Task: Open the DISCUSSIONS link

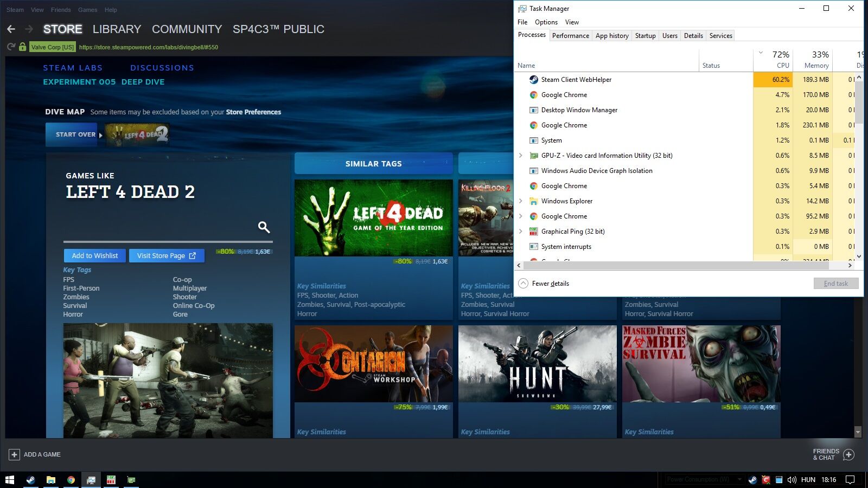Action: [162, 68]
